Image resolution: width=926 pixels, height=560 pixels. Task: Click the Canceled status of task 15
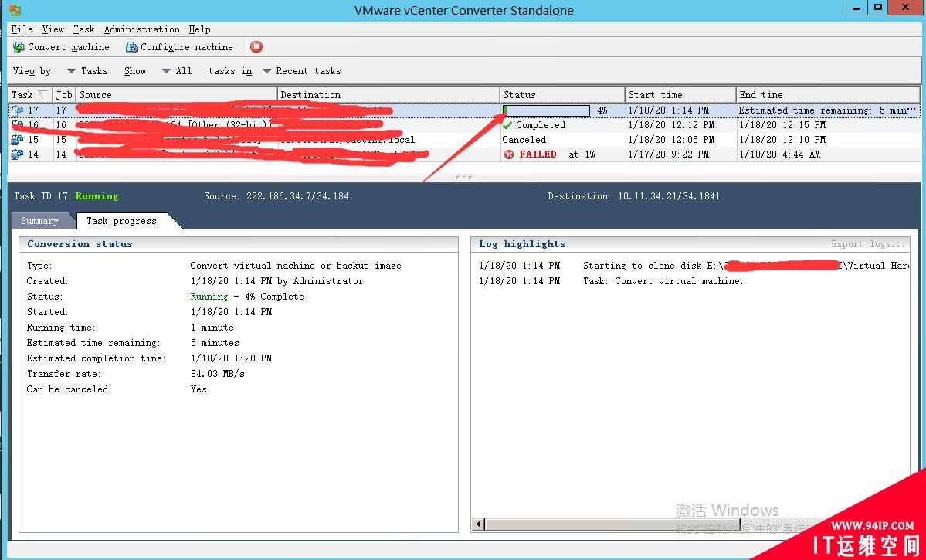click(524, 140)
